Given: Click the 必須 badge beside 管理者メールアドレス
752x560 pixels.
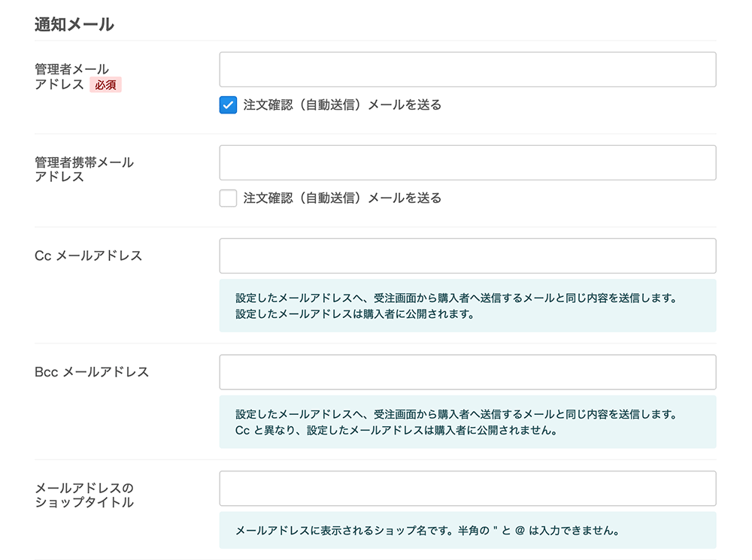Looking at the screenshot, I should click(x=105, y=85).
